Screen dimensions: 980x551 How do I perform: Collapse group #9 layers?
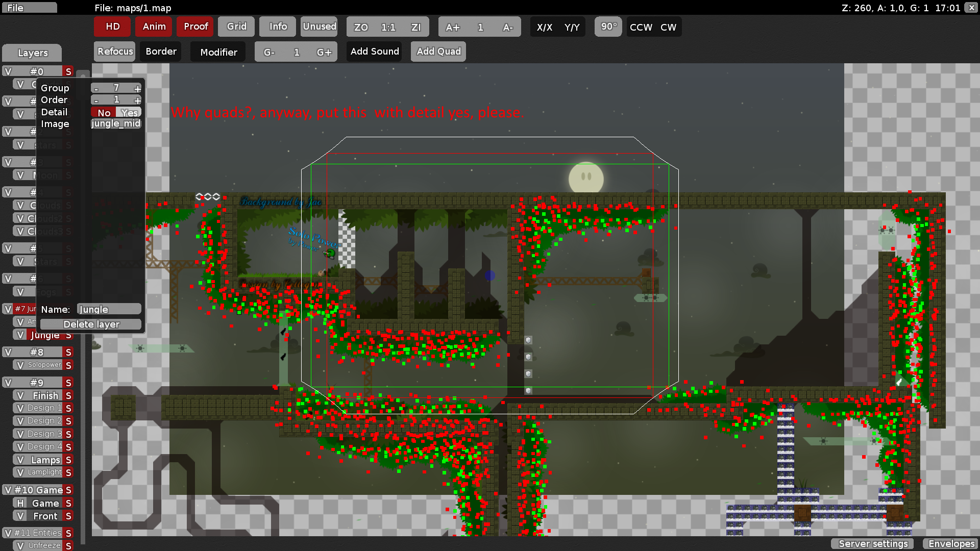coord(37,383)
